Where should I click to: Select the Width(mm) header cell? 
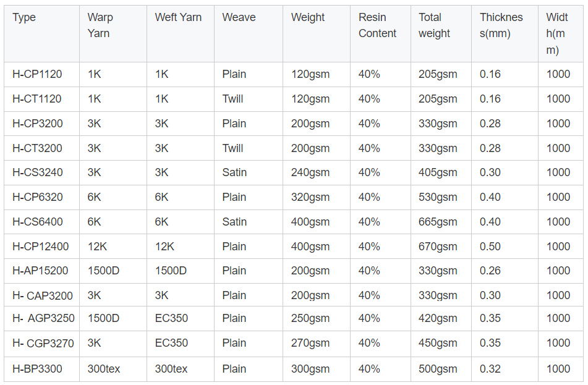click(x=557, y=33)
